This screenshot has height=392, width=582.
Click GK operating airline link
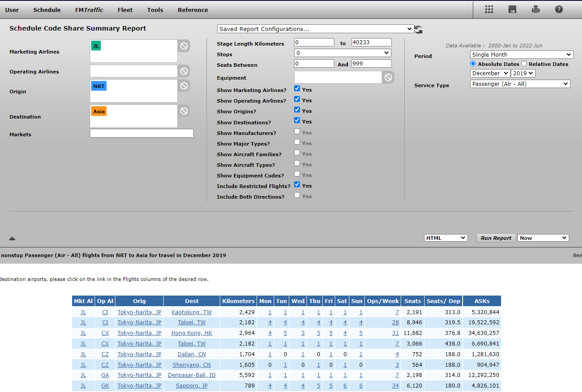[x=105, y=386]
